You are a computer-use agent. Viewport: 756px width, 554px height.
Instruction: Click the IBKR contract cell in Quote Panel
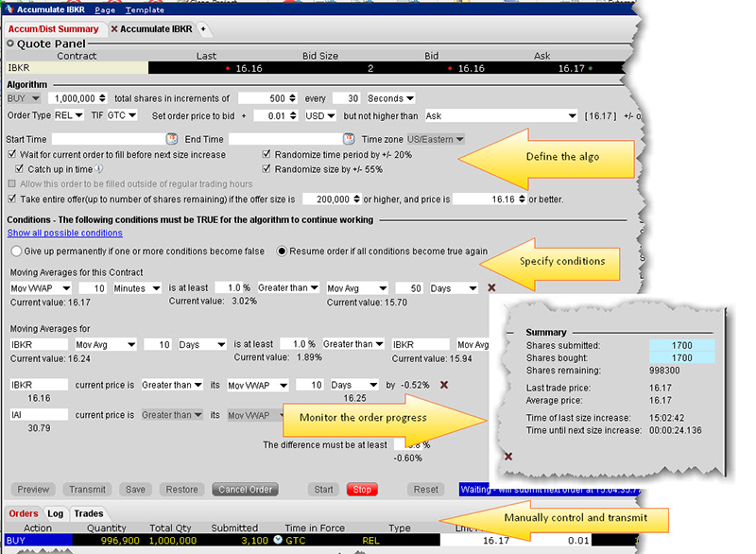tap(77, 68)
